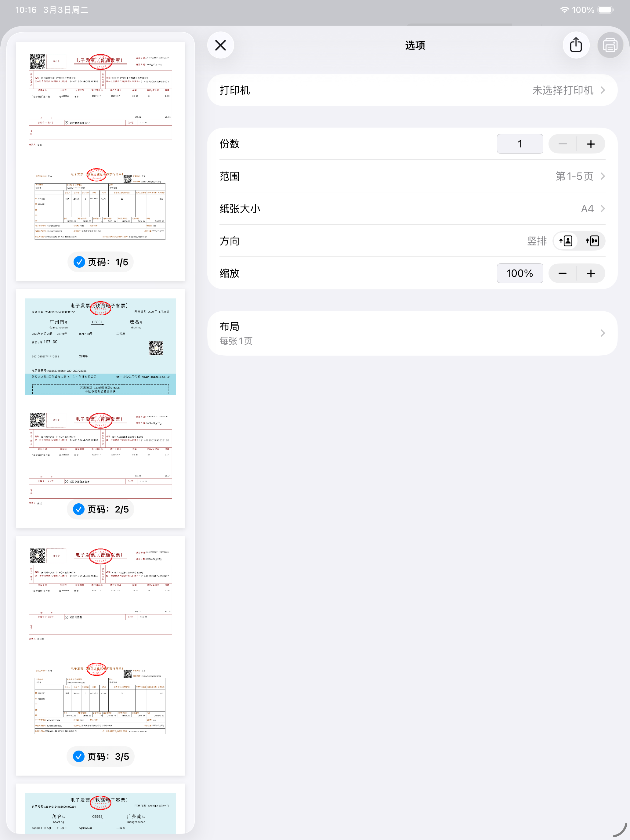The image size is (630, 840).
Task: Tap plus to increase 缩放 zoom percentage
Action: tap(591, 273)
